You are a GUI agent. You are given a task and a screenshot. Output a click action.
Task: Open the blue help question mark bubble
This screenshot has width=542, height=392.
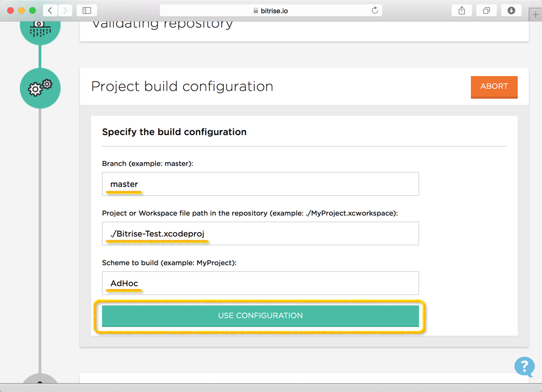524,367
